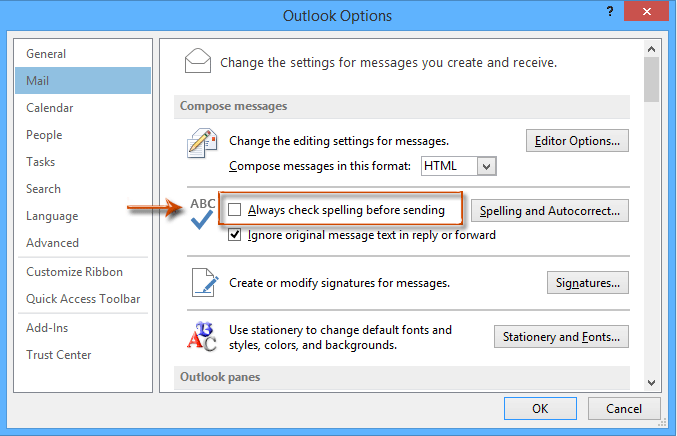Viewport: 677px width, 436px height.
Task: Select the Mail category
Action: point(83,81)
